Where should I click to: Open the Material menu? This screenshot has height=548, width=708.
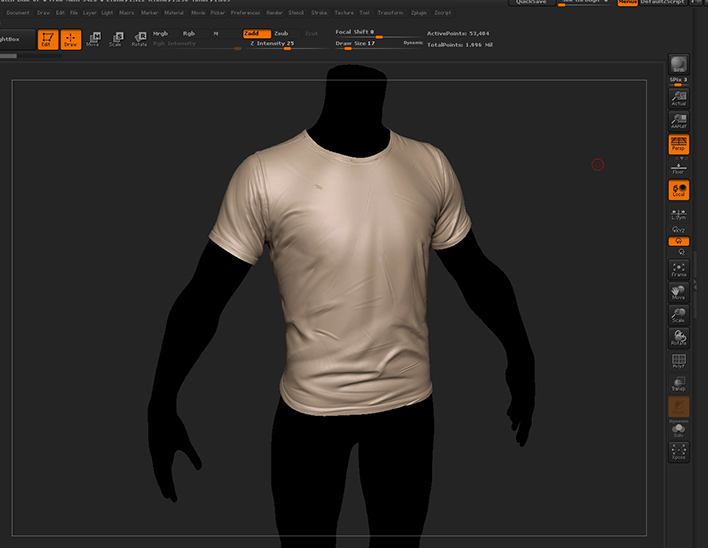coord(174,13)
